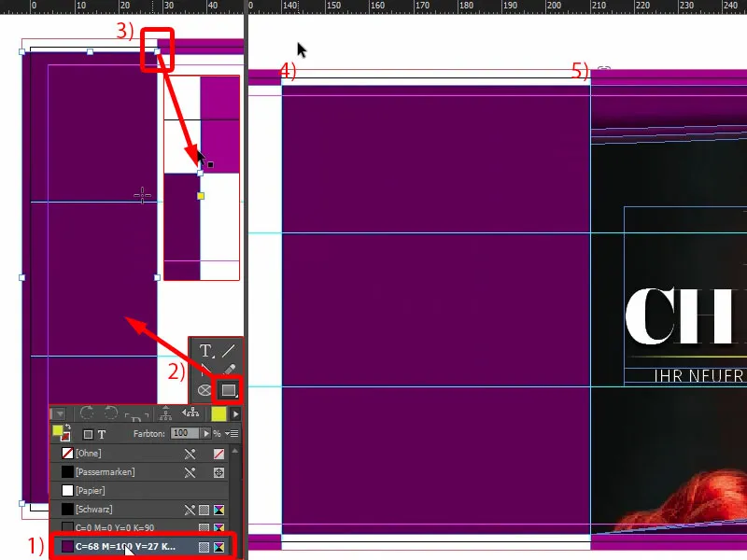Select the Ellipse Frame tool
Viewport: 747px width, 560px height.
[x=204, y=390]
